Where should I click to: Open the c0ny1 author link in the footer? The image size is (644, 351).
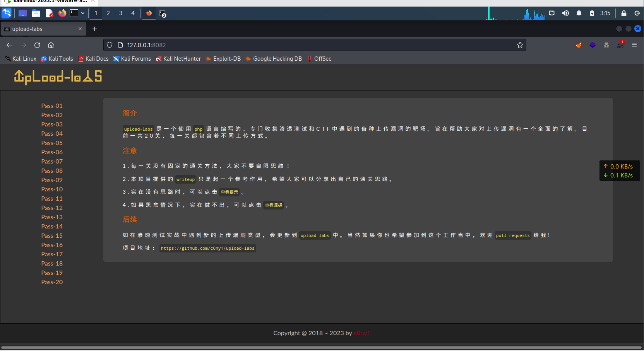click(x=362, y=333)
